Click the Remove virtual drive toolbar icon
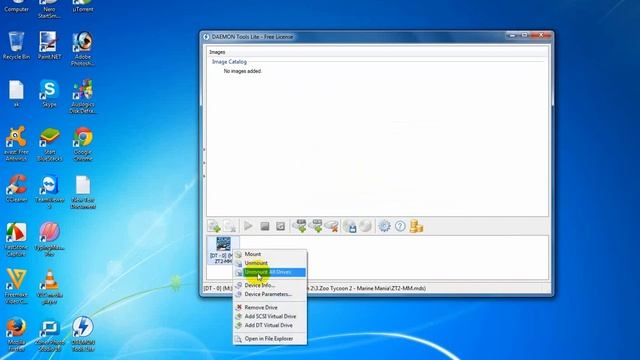 click(332, 226)
